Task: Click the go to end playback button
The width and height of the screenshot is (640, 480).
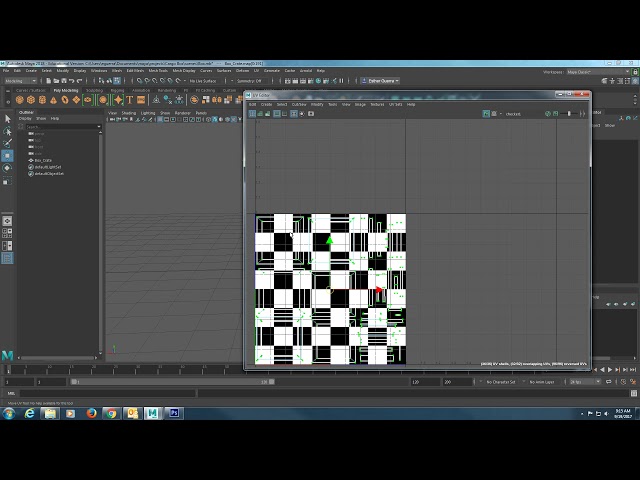Action: (x=633, y=369)
